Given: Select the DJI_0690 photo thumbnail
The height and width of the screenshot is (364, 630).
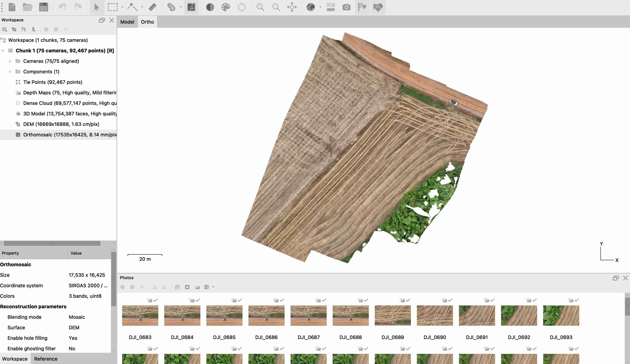Looking at the screenshot, I should pyautogui.click(x=435, y=316).
